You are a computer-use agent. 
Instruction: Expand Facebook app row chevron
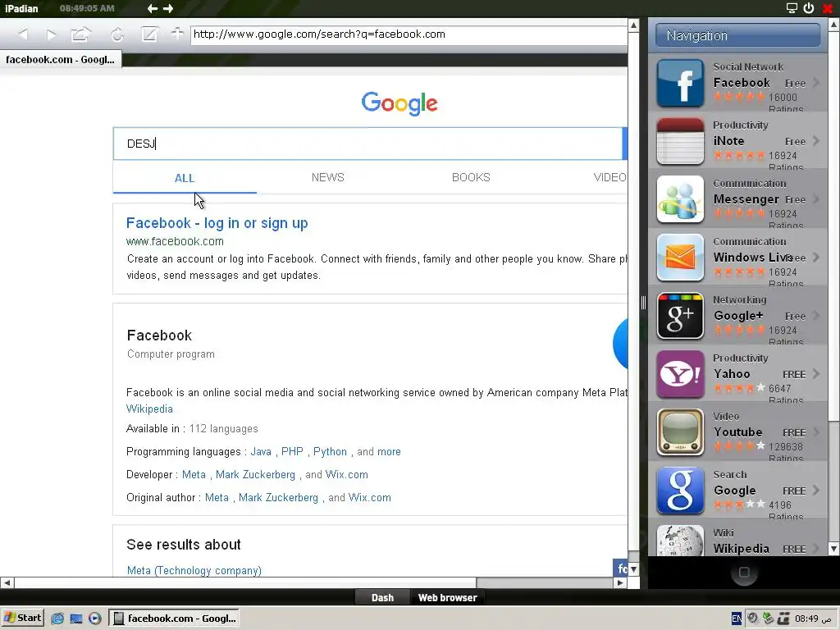[x=816, y=83]
